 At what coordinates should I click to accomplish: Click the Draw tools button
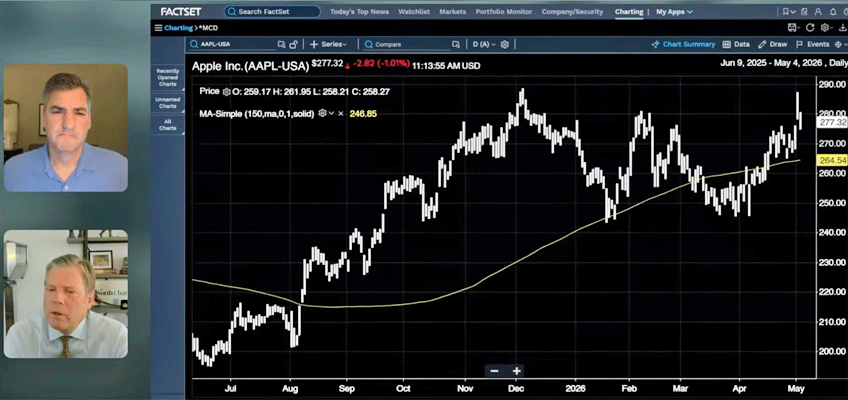[772, 44]
